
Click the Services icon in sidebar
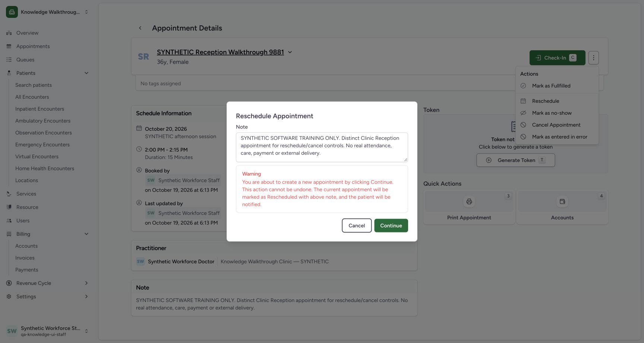(9, 194)
